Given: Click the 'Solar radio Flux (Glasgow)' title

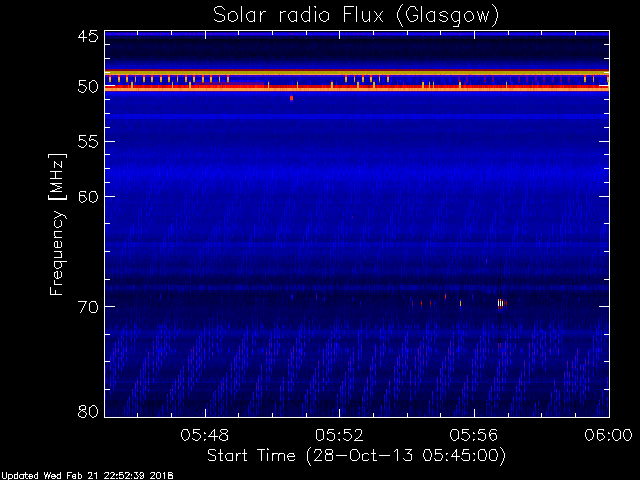Looking at the screenshot, I should [x=356, y=16].
